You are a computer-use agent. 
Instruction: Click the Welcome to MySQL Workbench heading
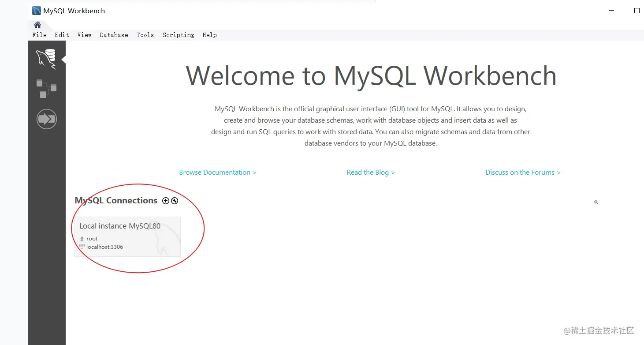click(371, 76)
